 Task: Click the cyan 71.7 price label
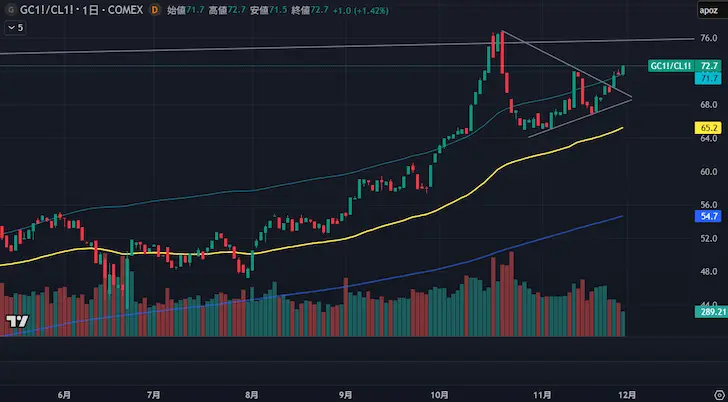709,78
